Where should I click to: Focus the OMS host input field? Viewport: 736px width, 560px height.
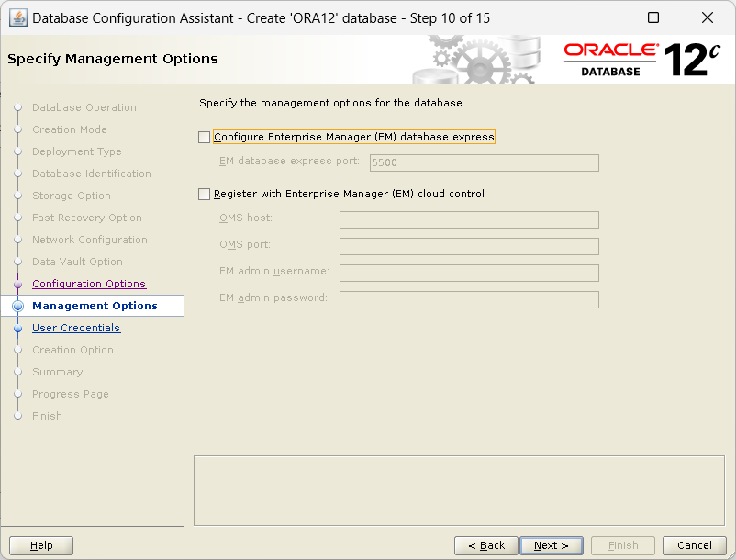click(469, 219)
